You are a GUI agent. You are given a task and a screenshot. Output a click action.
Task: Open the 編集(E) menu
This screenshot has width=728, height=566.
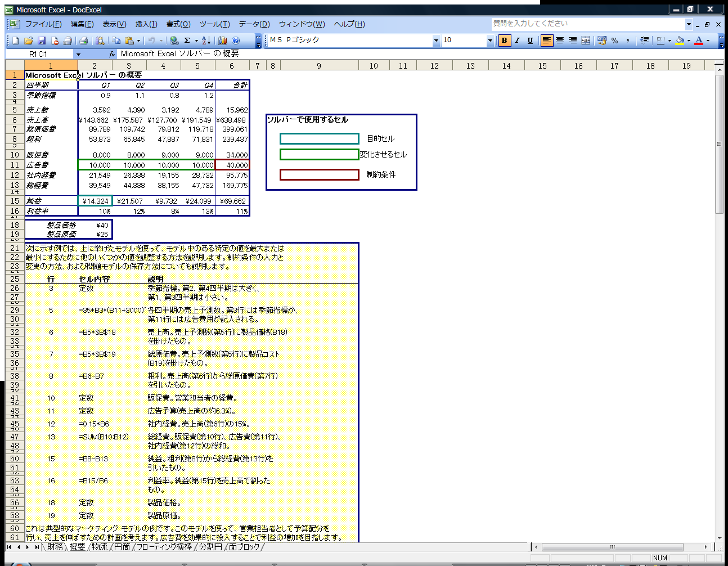[x=82, y=24]
